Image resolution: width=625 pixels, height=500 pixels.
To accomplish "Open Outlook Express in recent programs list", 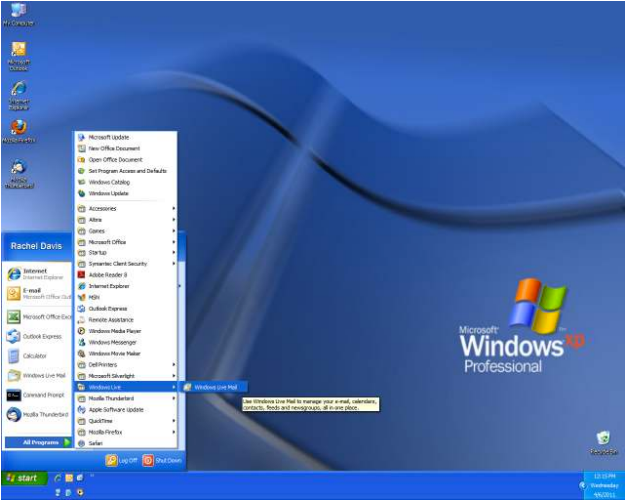I will point(37,336).
